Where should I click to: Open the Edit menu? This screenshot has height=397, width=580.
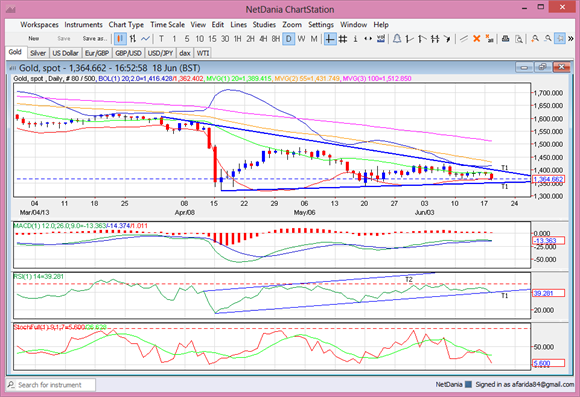[218, 25]
